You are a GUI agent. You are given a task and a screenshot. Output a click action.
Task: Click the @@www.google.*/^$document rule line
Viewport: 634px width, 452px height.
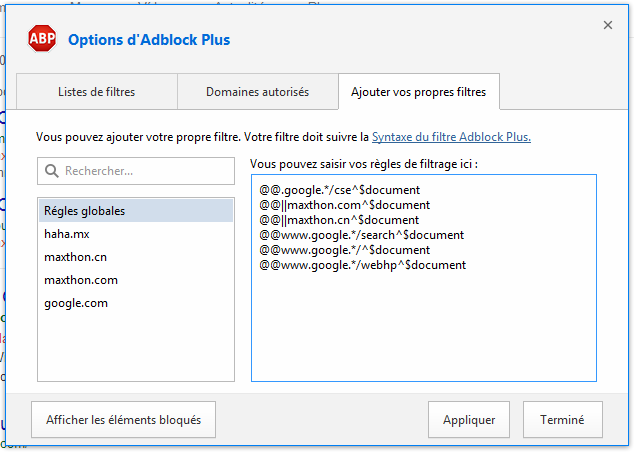click(344, 250)
